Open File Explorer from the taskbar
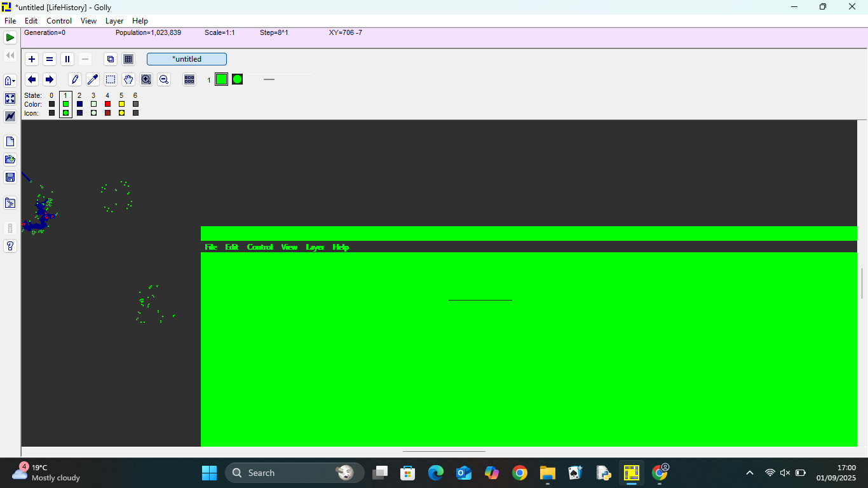868x488 pixels. click(x=547, y=473)
